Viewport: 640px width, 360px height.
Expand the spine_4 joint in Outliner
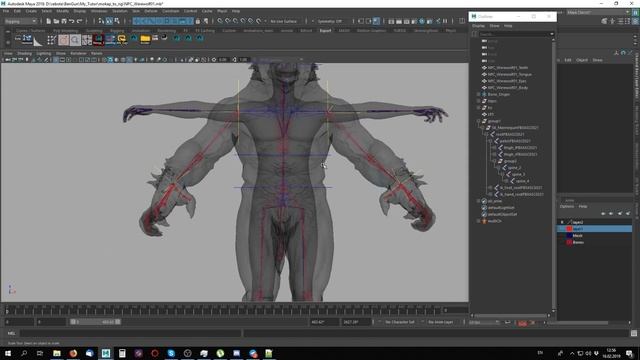pyautogui.click(x=507, y=181)
